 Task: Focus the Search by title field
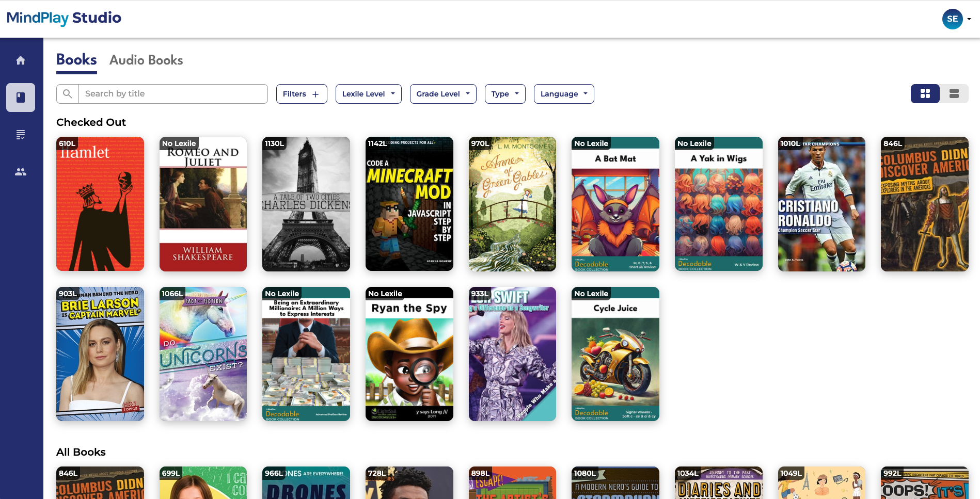(x=173, y=94)
